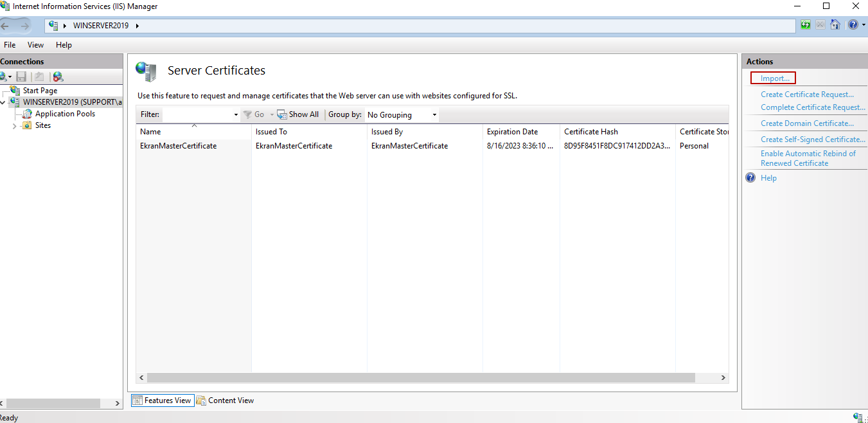Open the Home page via the house icon

coord(835,24)
